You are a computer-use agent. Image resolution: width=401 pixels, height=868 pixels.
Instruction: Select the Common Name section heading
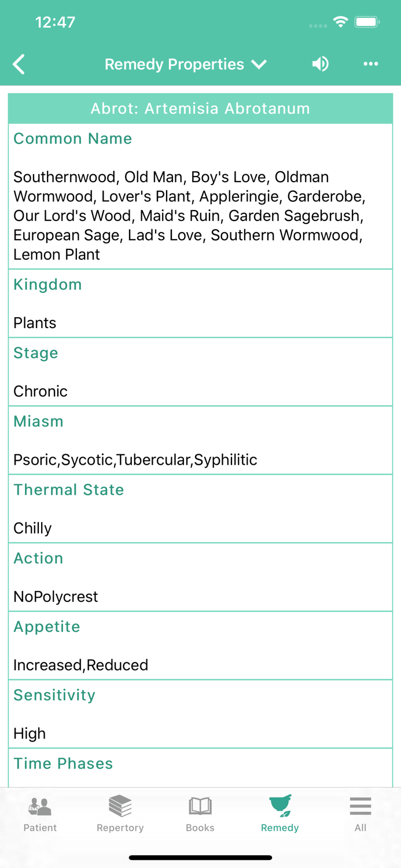click(73, 139)
